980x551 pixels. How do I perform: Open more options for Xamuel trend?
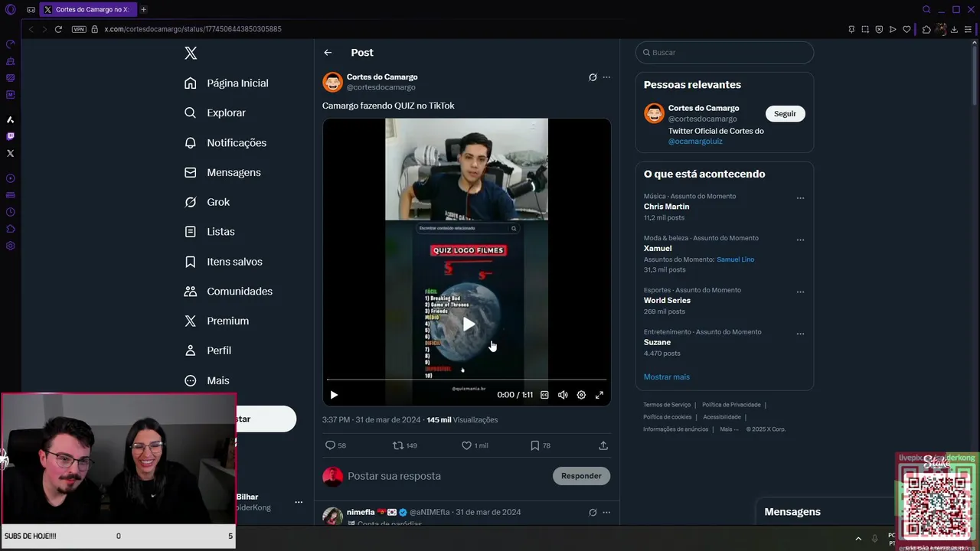(x=800, y=240)
